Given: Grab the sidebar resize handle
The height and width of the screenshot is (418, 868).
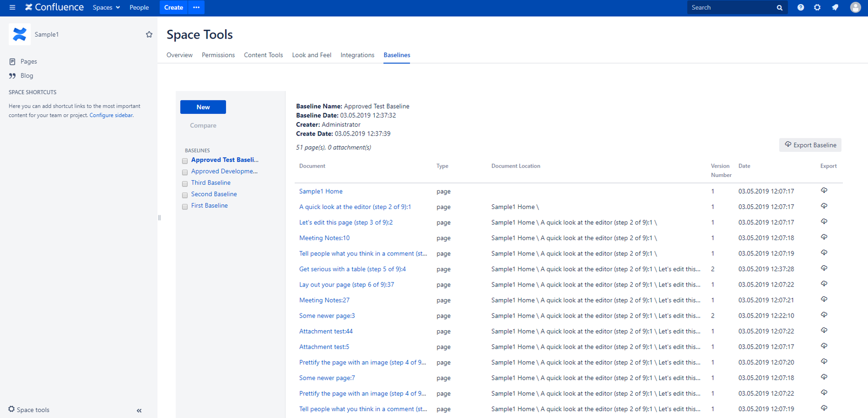Looking at the screenshot, I should tap(159, 217).
